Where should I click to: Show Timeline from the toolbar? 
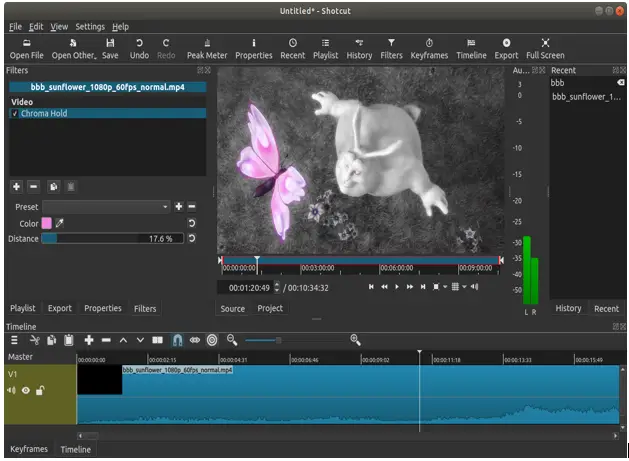click(471, 49)
